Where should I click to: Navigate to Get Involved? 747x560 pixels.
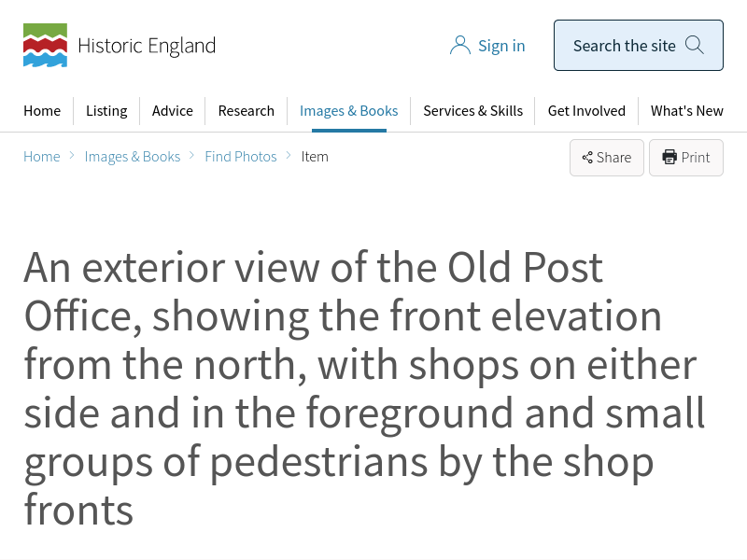(x=586, y=110)
